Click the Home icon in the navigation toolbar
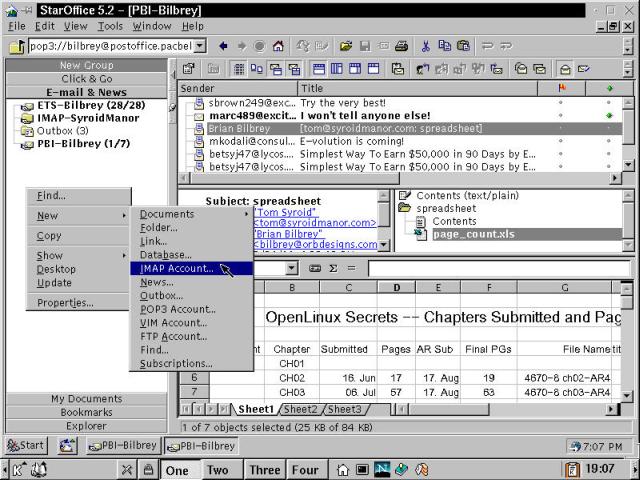Screen dimensions: 640x480 point(277,46)
